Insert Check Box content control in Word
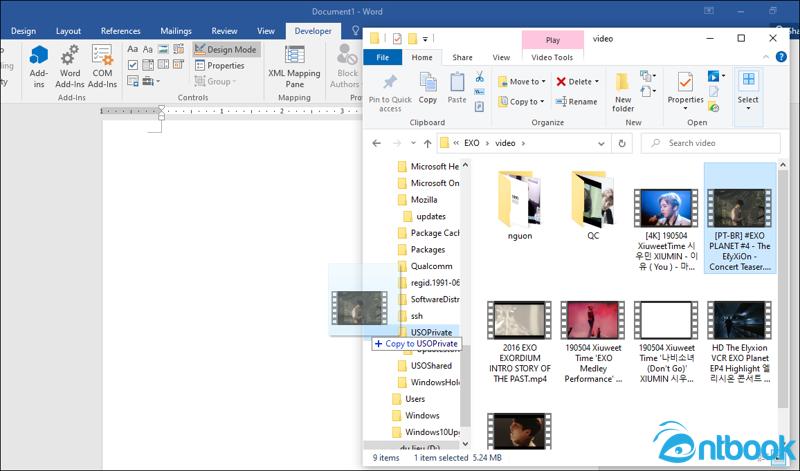Viewport: 800px width, 471px height. pos(133,65)
